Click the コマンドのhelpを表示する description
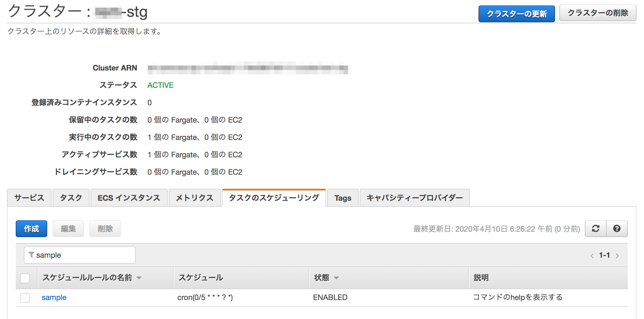 pyautogui.click(x=518, y=298)
